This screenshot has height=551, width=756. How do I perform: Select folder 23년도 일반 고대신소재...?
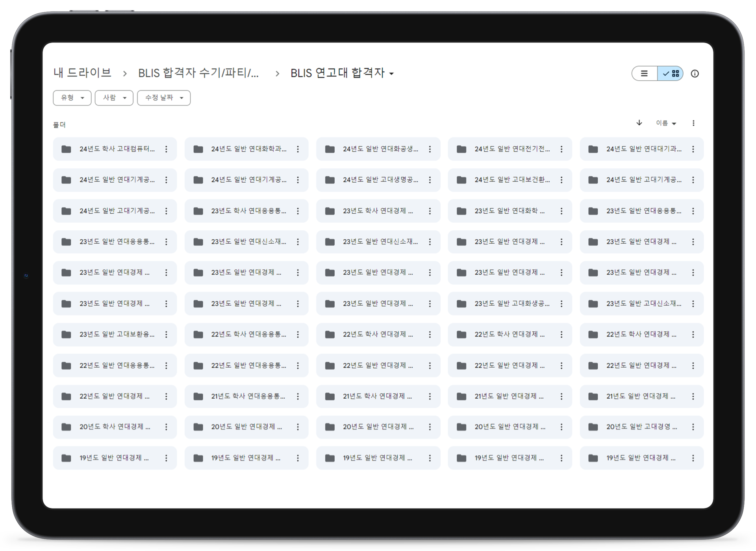pyautogui.click(x=642, y=303)
